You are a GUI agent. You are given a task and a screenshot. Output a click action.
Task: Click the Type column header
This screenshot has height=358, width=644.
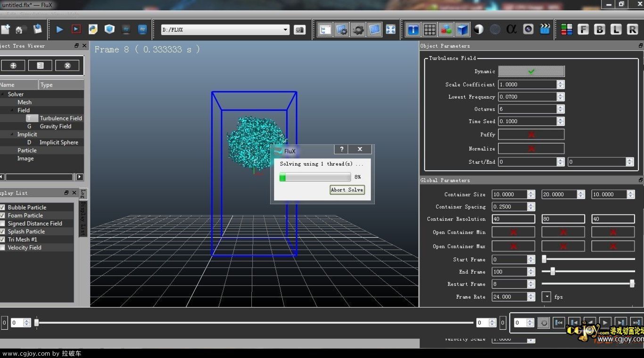point(61,85)
